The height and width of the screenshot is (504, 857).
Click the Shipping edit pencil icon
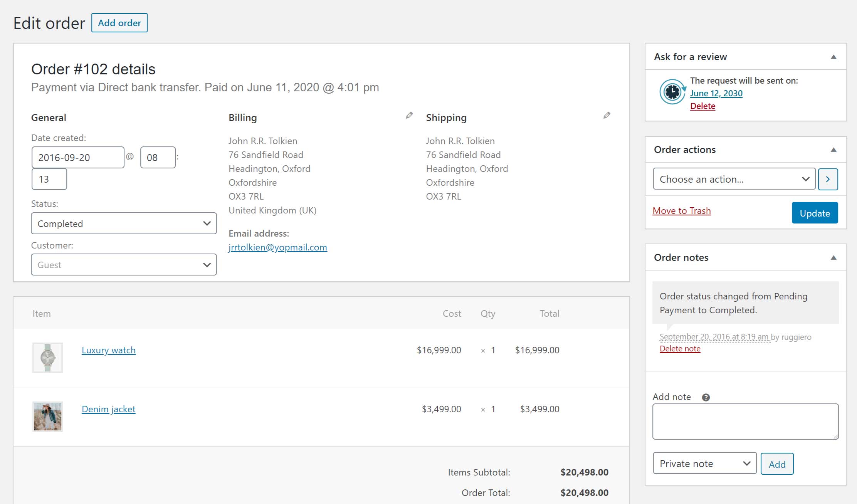[607, 115]
